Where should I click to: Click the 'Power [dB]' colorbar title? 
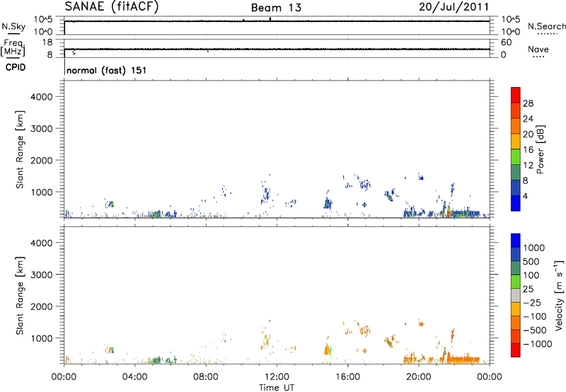click(x=541, y=149)
